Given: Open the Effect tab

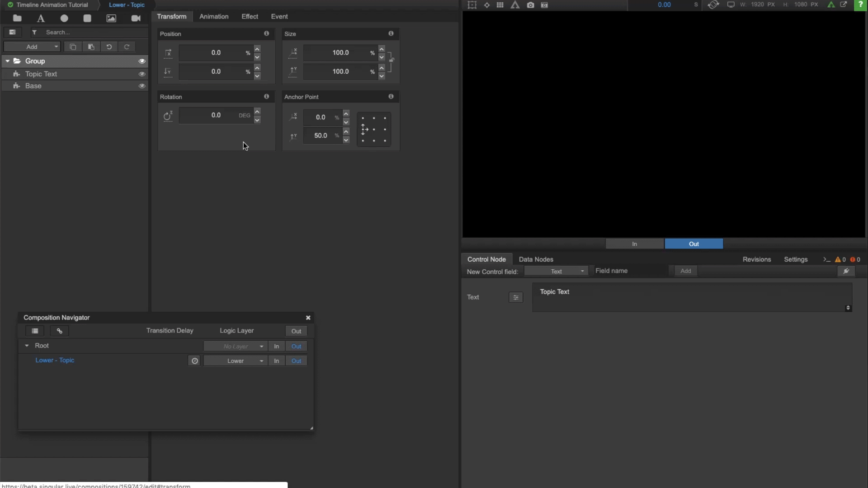Looking at the screenshot, I should [x=250, y=16].
